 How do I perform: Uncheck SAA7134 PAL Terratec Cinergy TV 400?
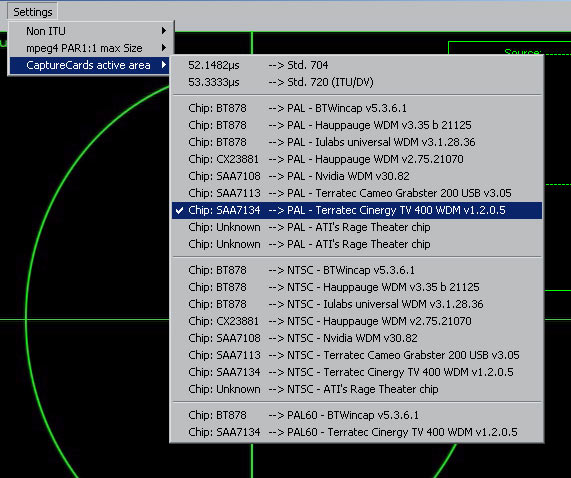pyautogui.click(x=357, y=210)
